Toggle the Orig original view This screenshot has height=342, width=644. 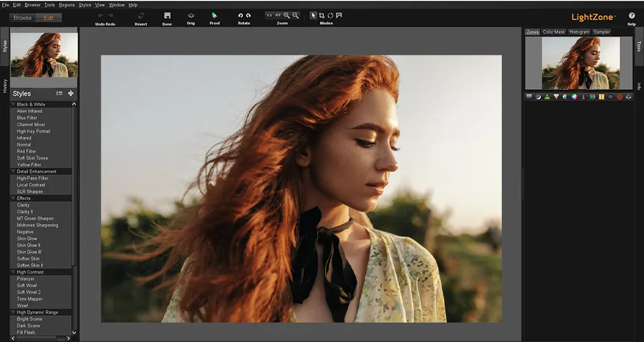click(x=191, y=15)
